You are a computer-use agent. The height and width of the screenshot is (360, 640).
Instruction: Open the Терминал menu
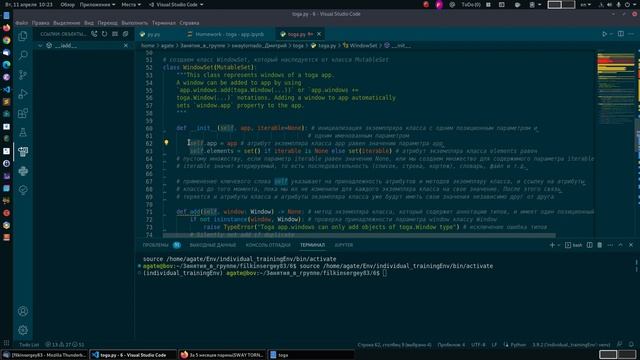pos(164,23)
